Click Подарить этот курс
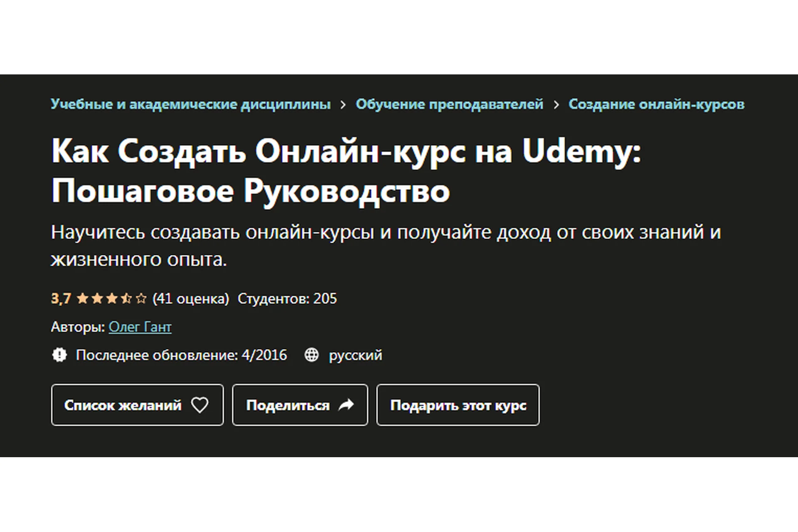 click(x=458, y=405)
